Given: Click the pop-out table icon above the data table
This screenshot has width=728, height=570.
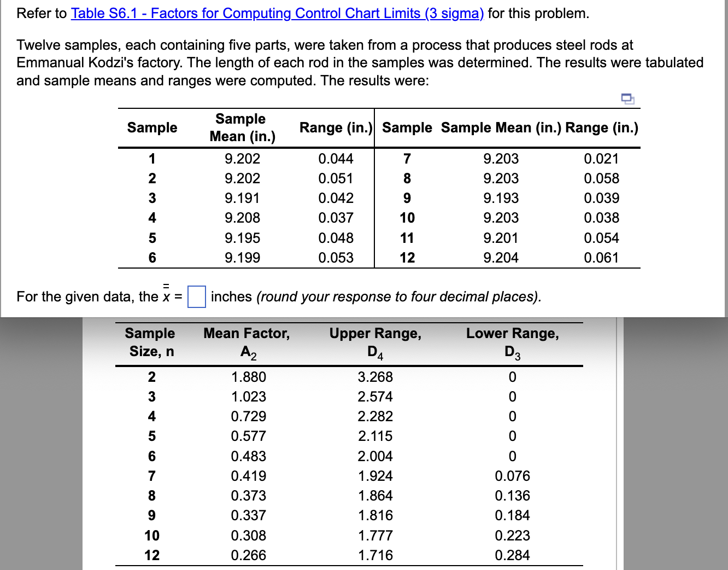Looking at the screenshot, I should (x=627, y=99).
